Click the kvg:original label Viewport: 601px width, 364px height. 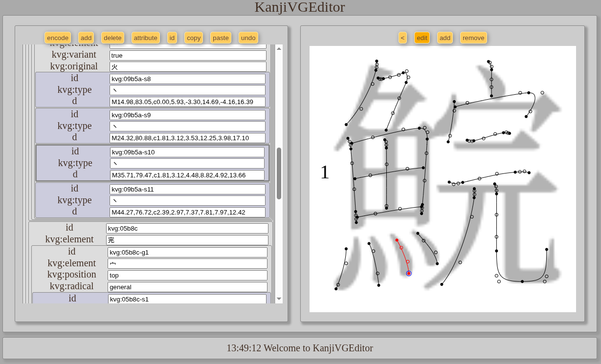point(74,66)
